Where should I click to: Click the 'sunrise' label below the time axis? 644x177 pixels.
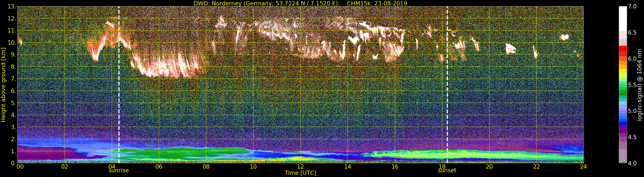pyautogui.click(x=119, y=171)
